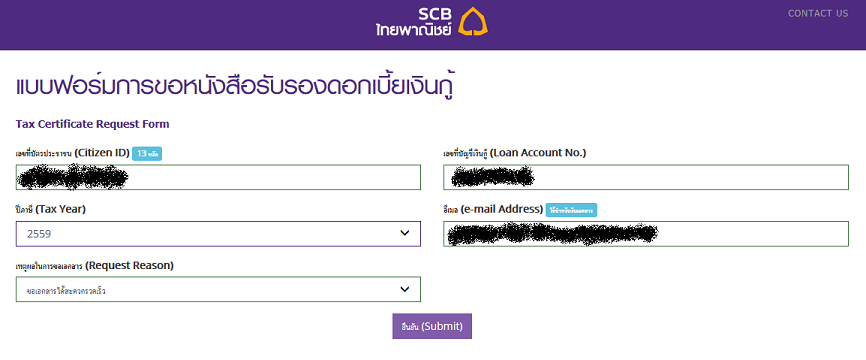Image resolution: width=866 pixels, height=360 pixels.
Task: Focus the e-mail Address input field
Action: tap(646, 234)
